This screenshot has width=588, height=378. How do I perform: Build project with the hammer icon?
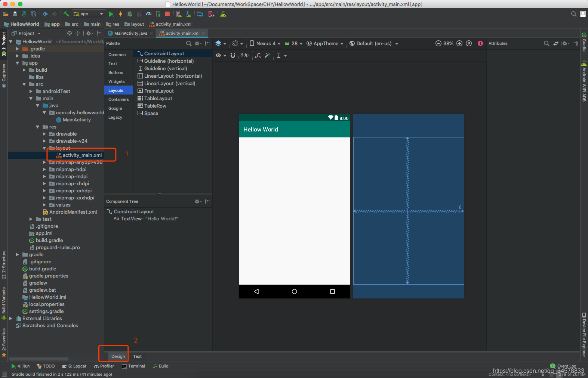pyautogui.click(x=66, y=14)
